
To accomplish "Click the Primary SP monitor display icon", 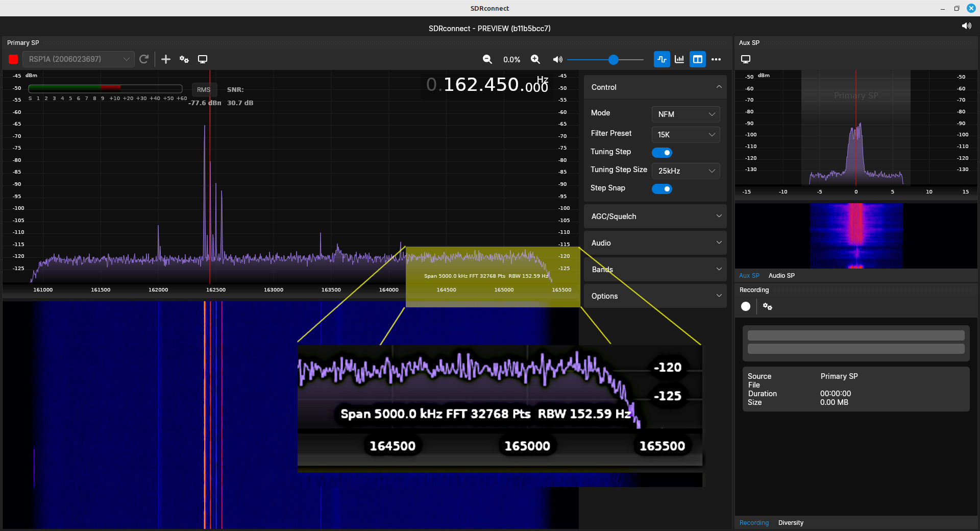I will [203, 59].
